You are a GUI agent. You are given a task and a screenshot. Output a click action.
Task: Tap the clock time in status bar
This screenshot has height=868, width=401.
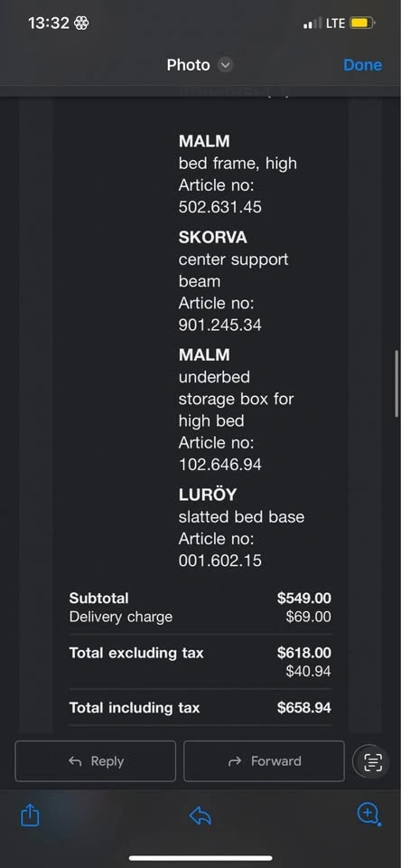tap(49, 24)
